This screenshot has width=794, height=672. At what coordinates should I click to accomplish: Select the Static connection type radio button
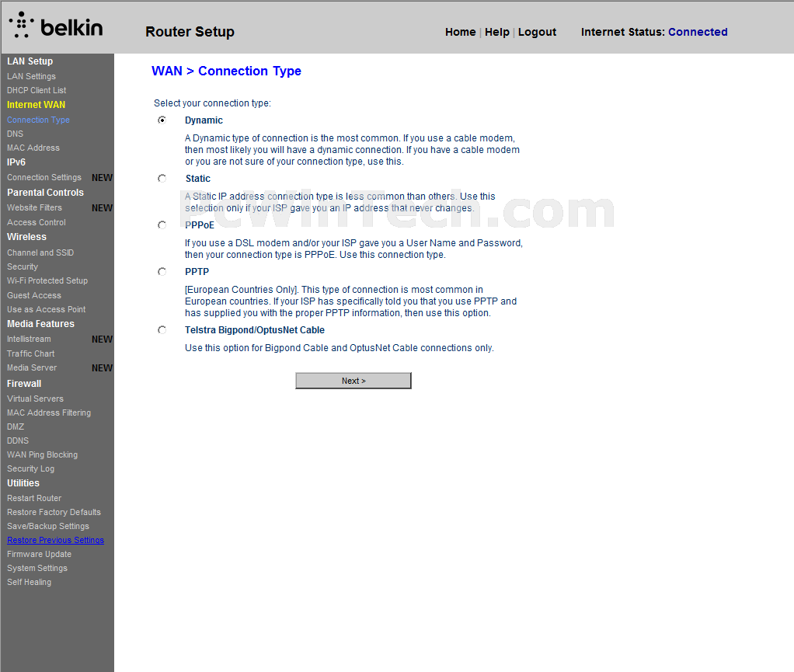tap(162, 178)
